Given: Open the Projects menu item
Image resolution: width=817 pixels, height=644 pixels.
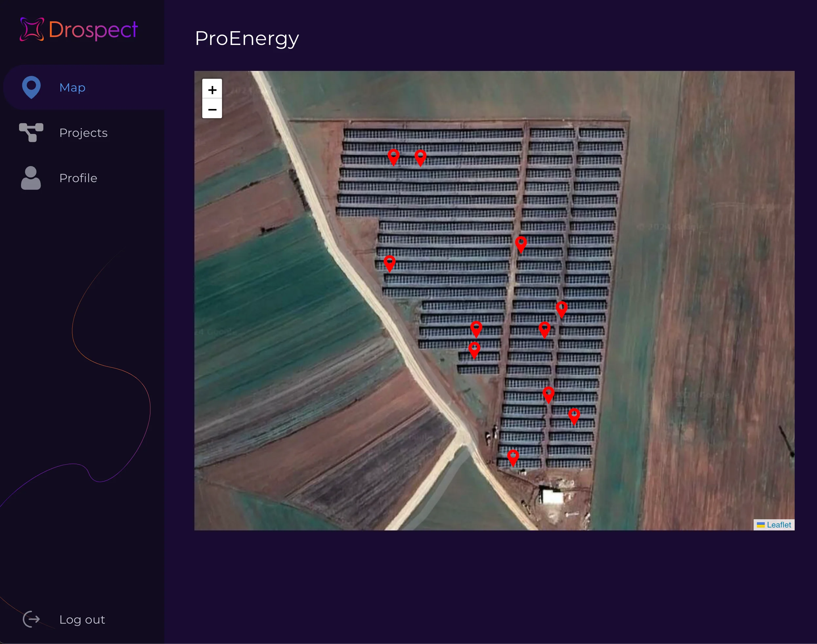Looking at the screenshot, I should click(x=83, y=133).
